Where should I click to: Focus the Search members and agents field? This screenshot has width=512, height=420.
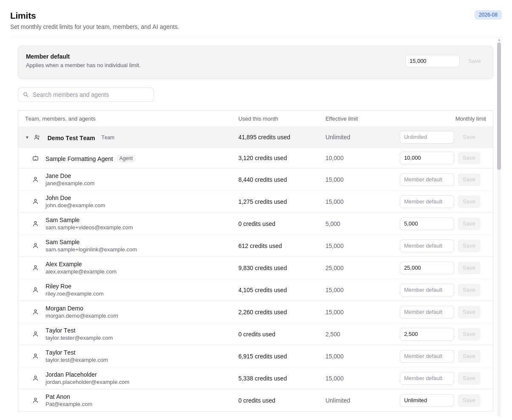click(86, 95)
